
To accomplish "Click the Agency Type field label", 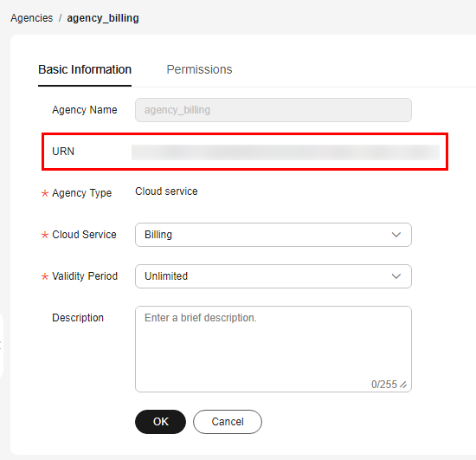I will click(x=81, y=193).
